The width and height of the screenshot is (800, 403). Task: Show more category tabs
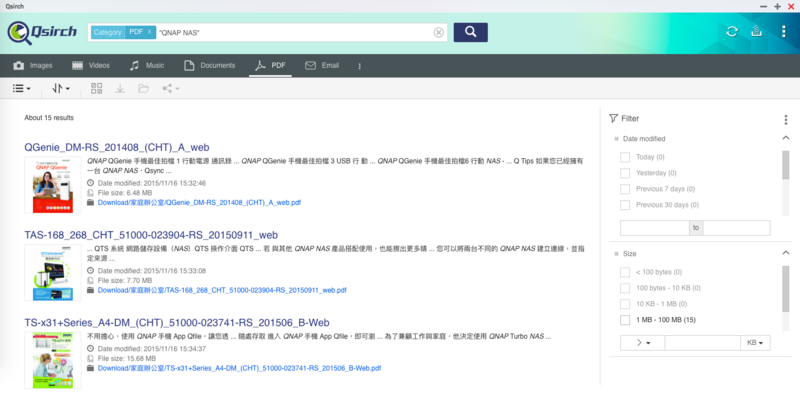coord(360,66)
